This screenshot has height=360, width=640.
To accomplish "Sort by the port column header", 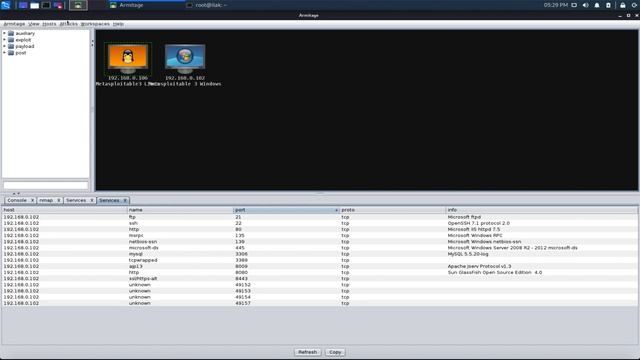I will (x=286, y=210).
